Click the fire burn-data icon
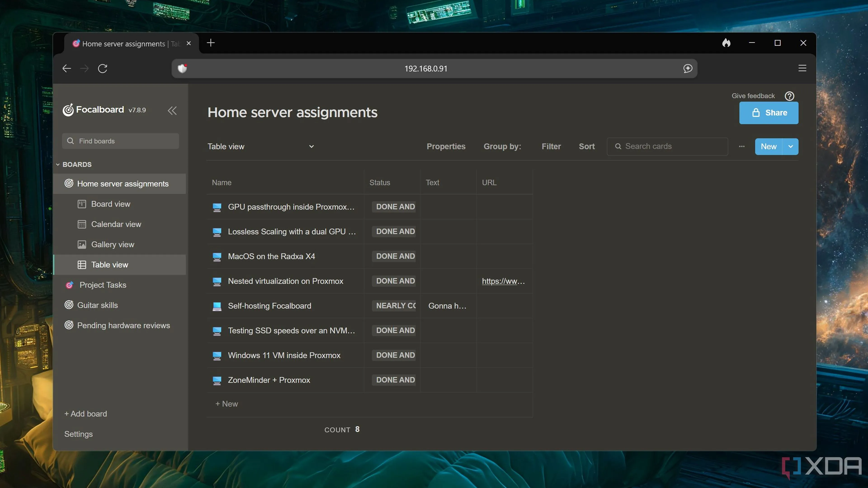This screenshot has width=868, height=488. coord(726,43)
